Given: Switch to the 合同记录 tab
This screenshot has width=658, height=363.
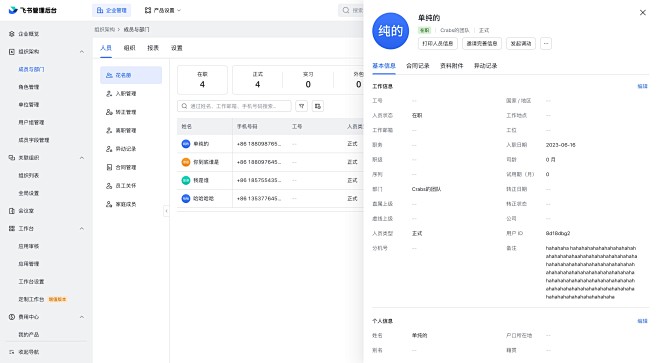Looking at the screenshot, I should 418,66.
